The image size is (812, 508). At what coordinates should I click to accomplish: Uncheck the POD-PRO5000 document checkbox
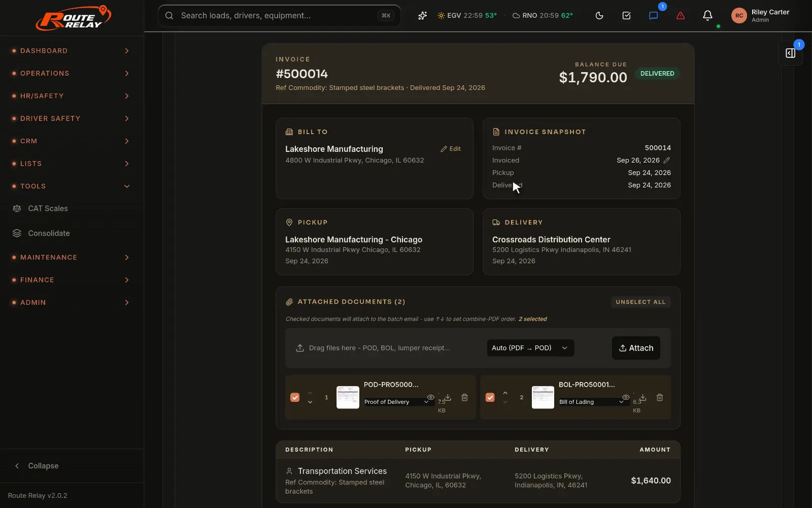pos(295,397)
